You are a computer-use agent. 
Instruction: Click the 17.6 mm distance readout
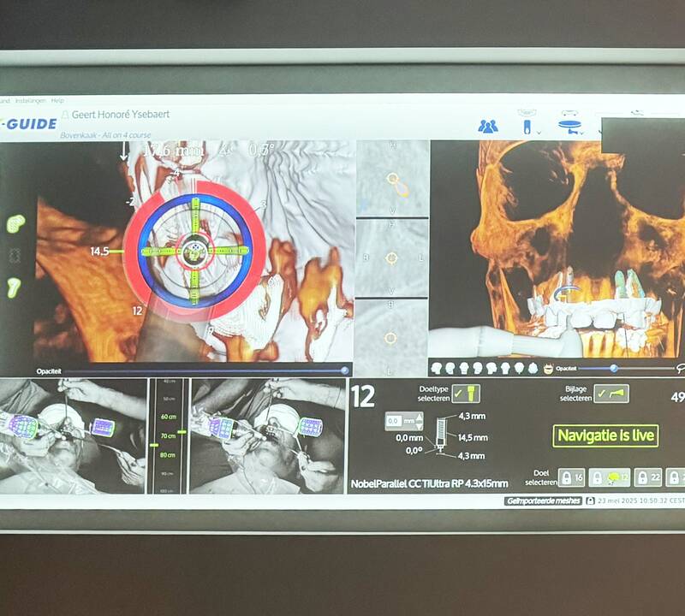pos(173,151)
